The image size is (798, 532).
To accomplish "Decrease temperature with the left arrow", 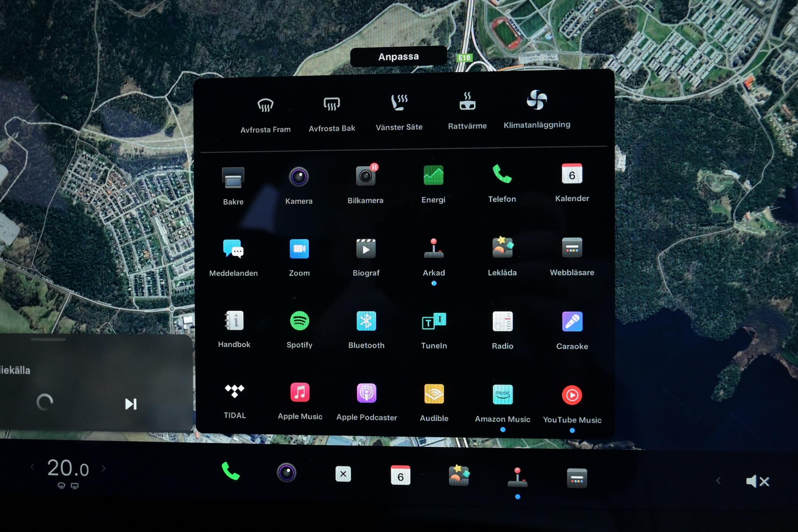I will coord(33,467).
